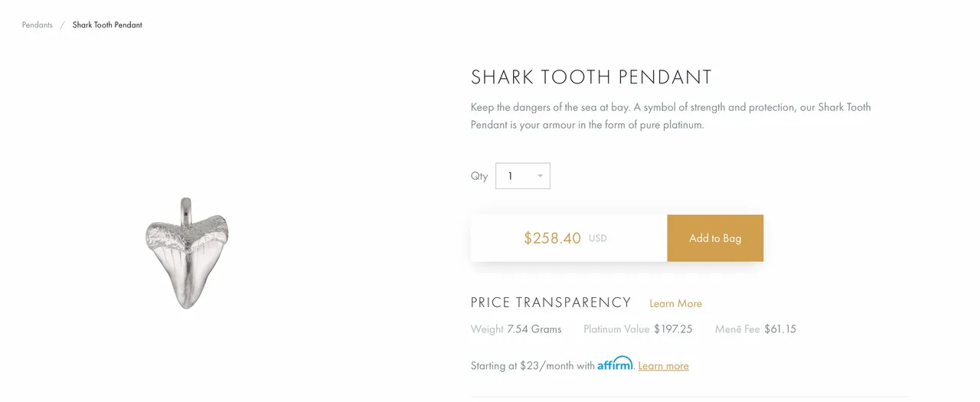This screenshot has width=980, height=402.
Task: Click the Starting at $23/month text
Action: coord(533,366)
